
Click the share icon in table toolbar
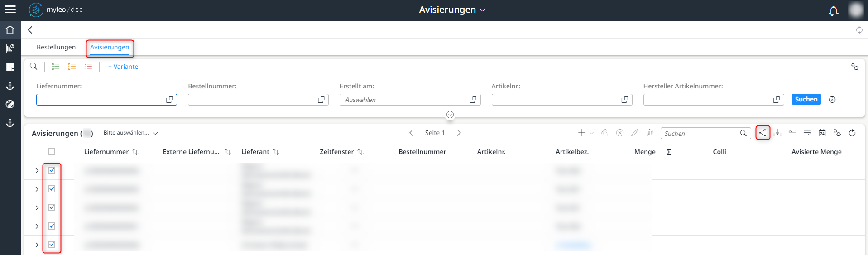pos(762,133)
